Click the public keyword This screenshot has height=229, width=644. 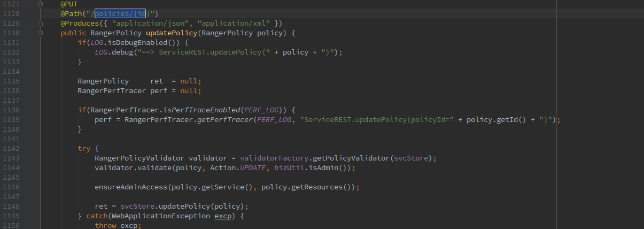[73, 33]
